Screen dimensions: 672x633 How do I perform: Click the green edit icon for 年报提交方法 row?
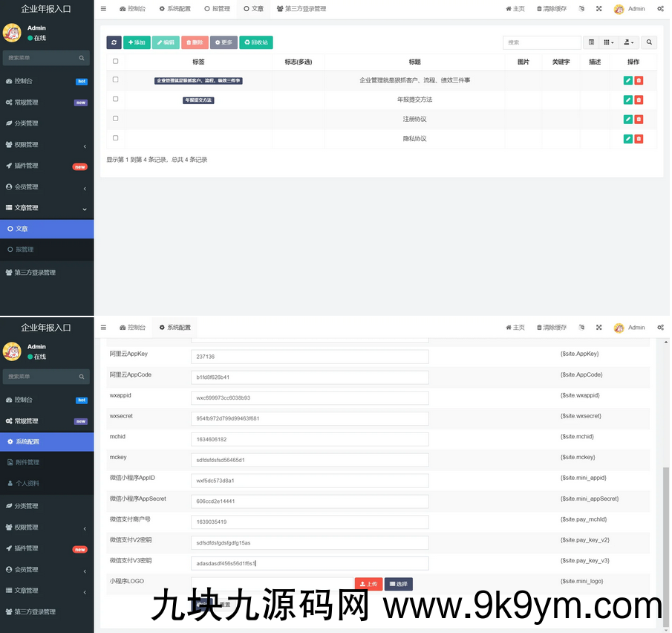[x=628, y=100]
